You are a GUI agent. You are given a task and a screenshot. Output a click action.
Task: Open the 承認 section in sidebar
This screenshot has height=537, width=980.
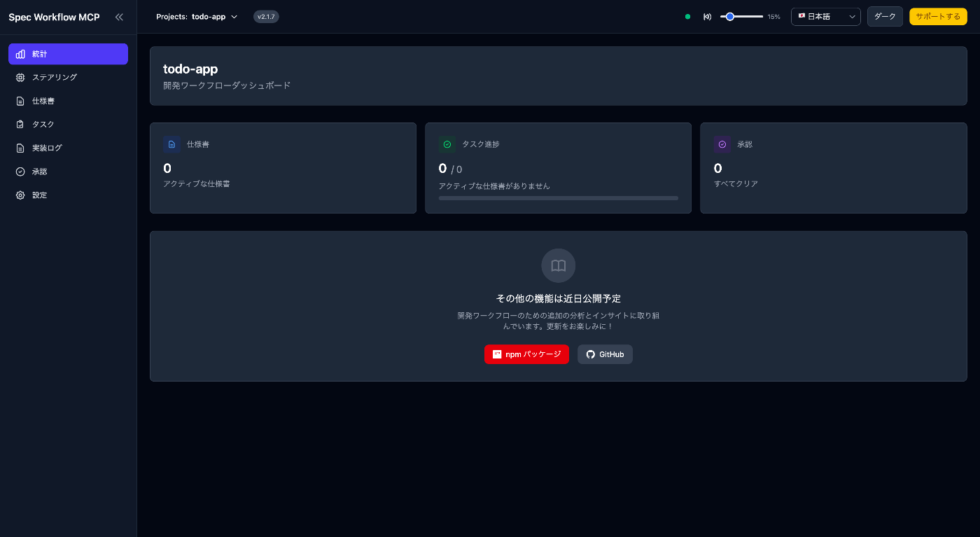68,172
